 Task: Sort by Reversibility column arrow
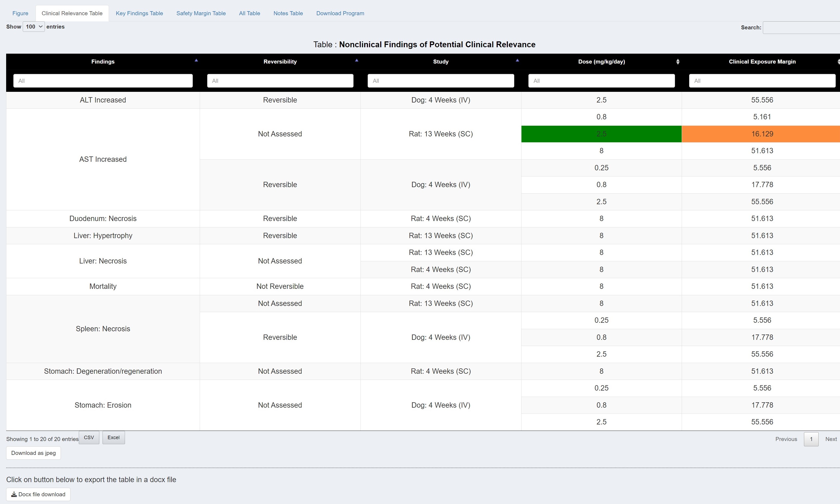357,60
